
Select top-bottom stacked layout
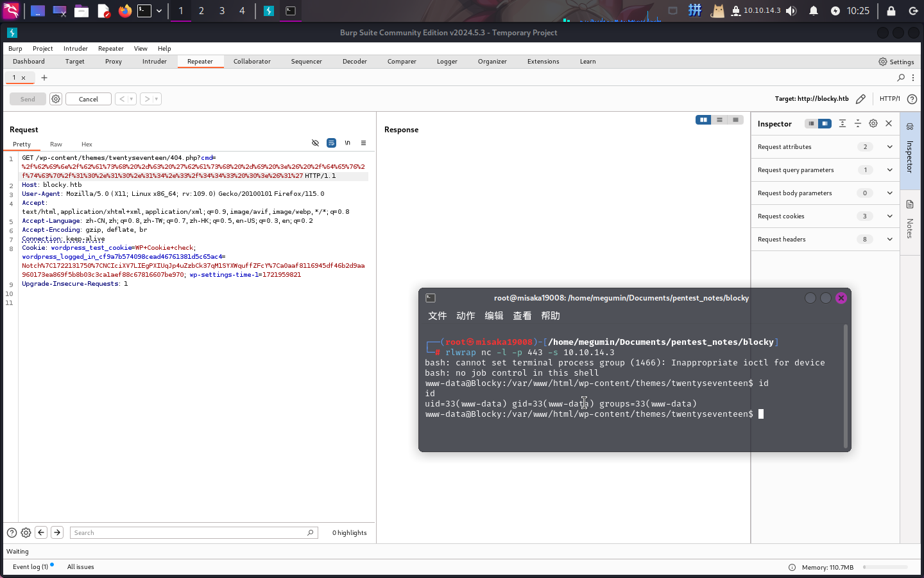(x=719, y=120)
